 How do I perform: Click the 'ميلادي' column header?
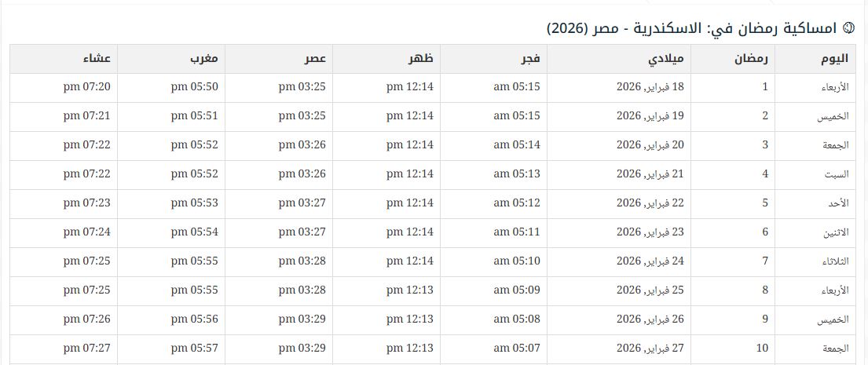[666, 58]
